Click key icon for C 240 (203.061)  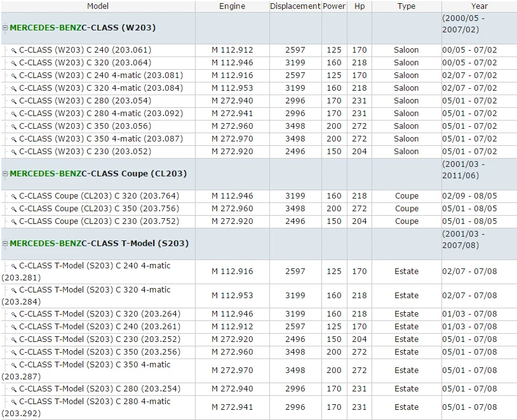click(14, 50)
